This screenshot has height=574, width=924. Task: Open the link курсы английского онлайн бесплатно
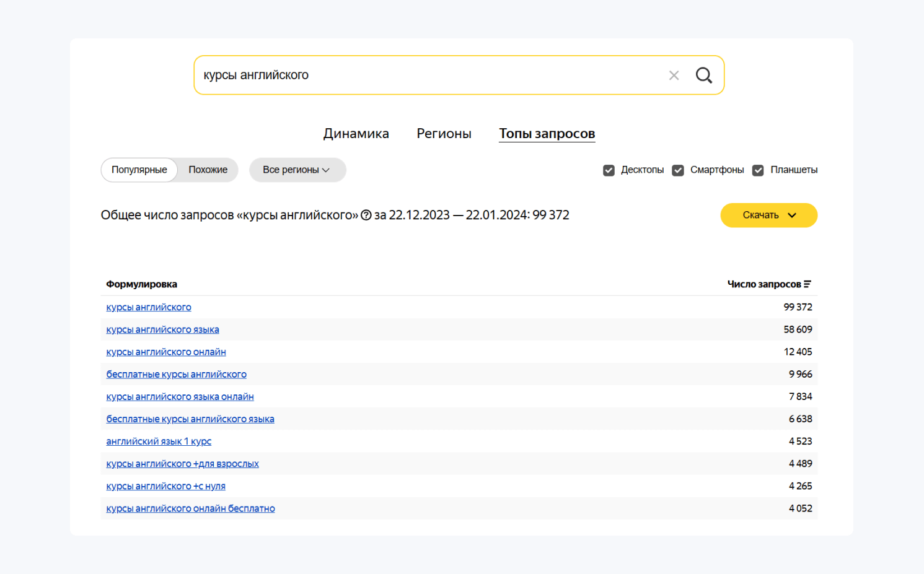pos(190,508)
